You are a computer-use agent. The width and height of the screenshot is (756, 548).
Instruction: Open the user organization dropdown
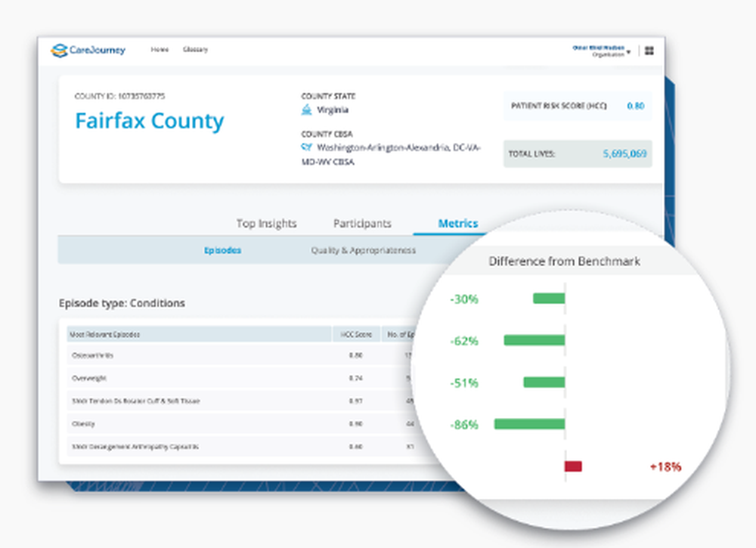601,51
